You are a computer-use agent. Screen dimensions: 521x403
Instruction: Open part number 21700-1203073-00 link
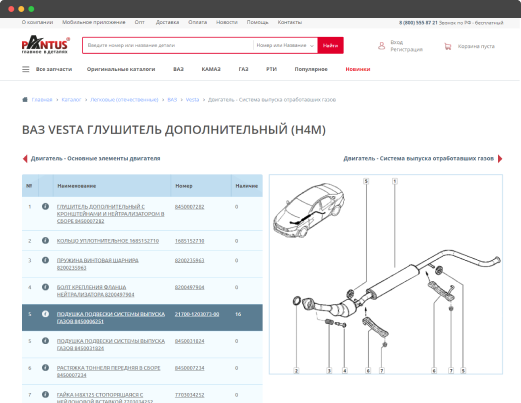click(197, 314)
